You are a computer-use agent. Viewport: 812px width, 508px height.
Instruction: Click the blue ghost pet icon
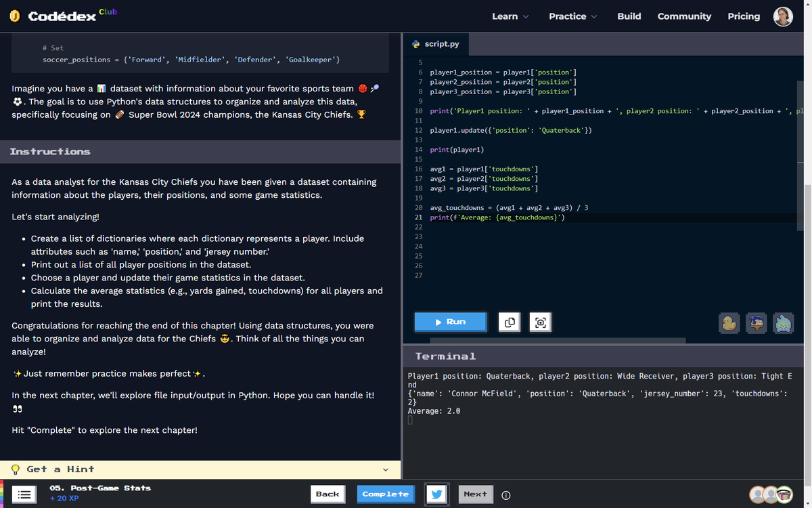(783, 323)
